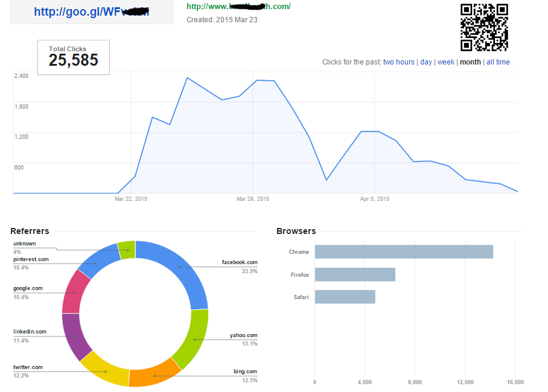The width and height of the screenshot is (548, 392).
Task: Select the 'day' clicks filter
Action: (x=426, y=62)
